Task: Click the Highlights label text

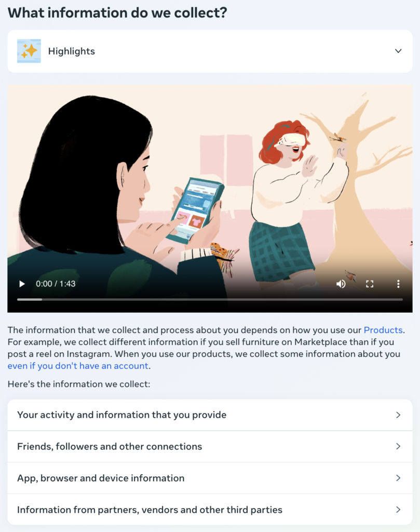Action: pos(72,51)
